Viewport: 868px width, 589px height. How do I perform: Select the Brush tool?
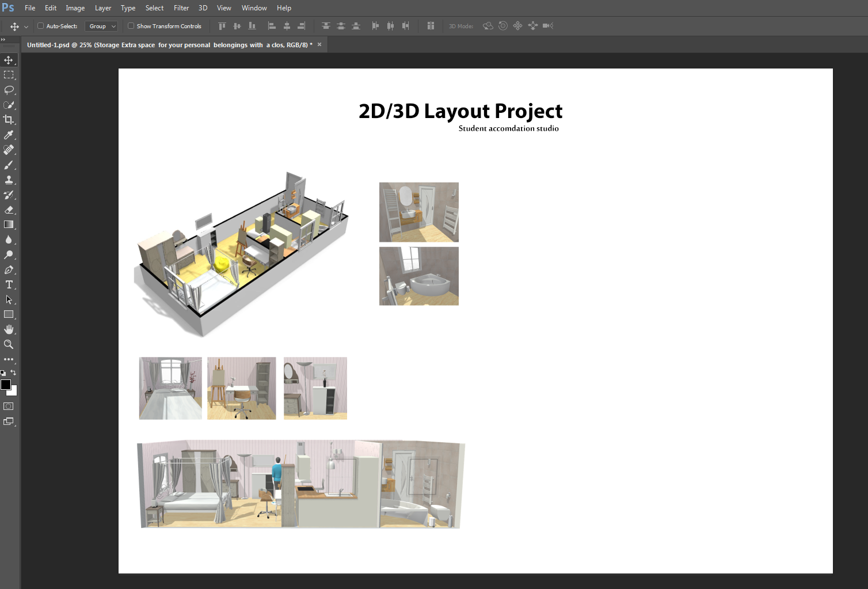[9, 165]
